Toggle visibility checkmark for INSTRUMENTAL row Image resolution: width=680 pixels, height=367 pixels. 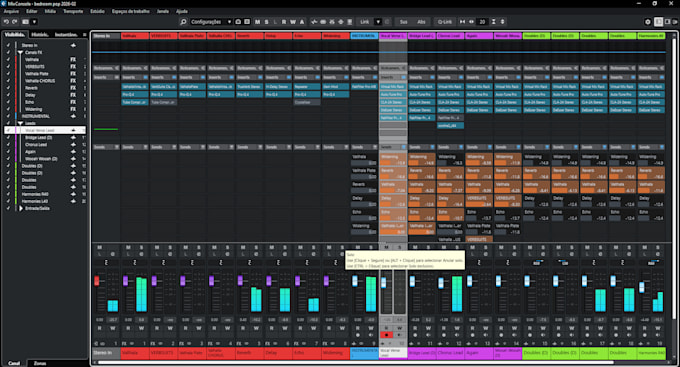coord(8,116)
